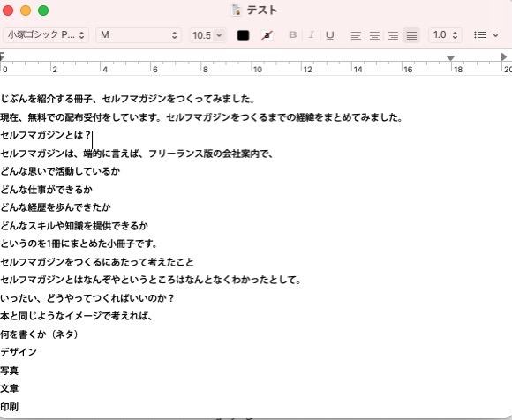
Task: Align text to the right
Action: pyautogui.click(x=393, y=35)
